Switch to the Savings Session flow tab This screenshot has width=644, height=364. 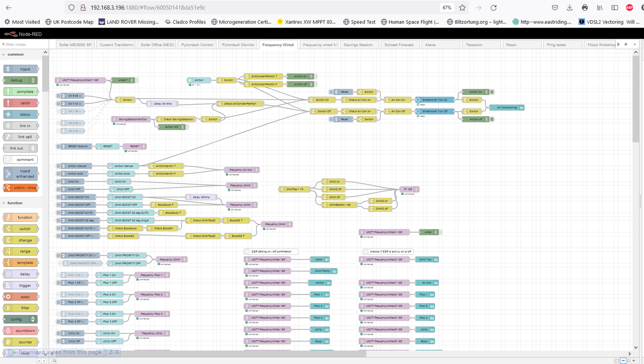(x=359, y=44)
